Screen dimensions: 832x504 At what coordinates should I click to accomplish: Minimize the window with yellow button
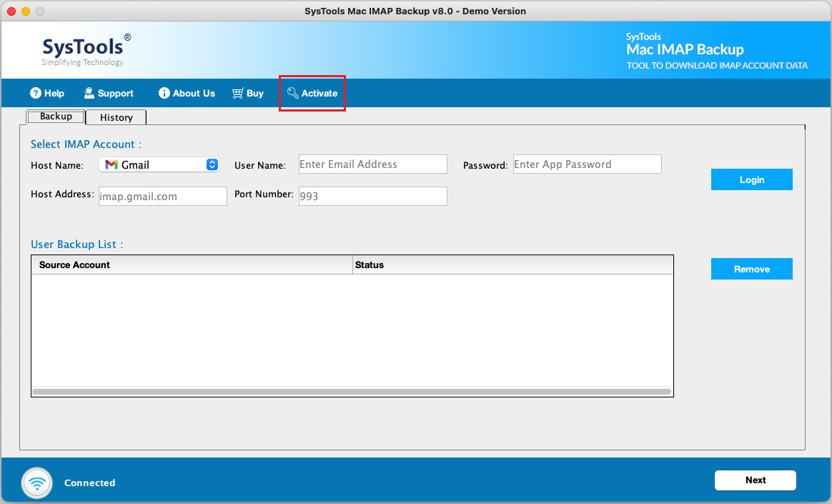point(26,11)
